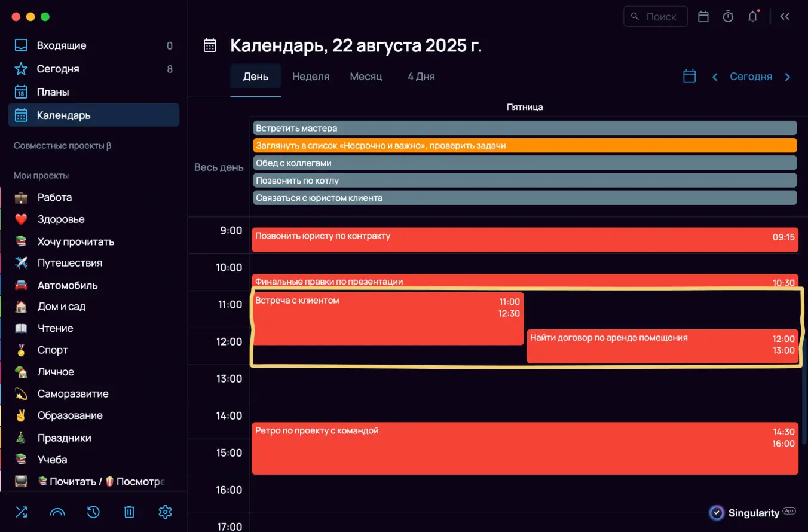Jump to today via the Сегодня link
Image resolution: width=808 pixels, height=532 pixels.
pyautogui.click(x=751, y=77)
